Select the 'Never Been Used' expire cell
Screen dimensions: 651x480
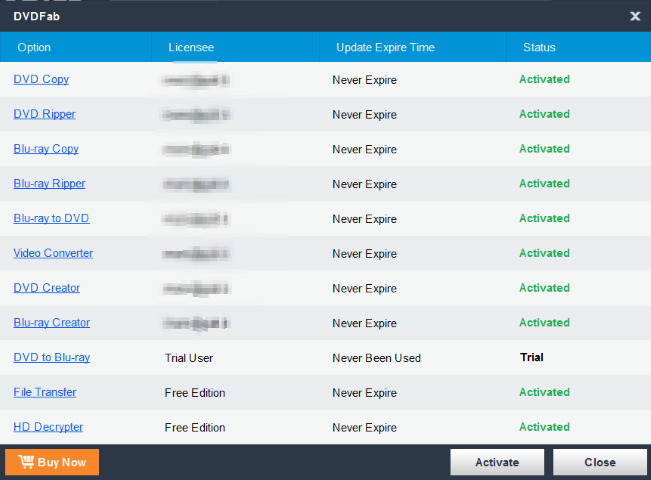coord(377,358)
